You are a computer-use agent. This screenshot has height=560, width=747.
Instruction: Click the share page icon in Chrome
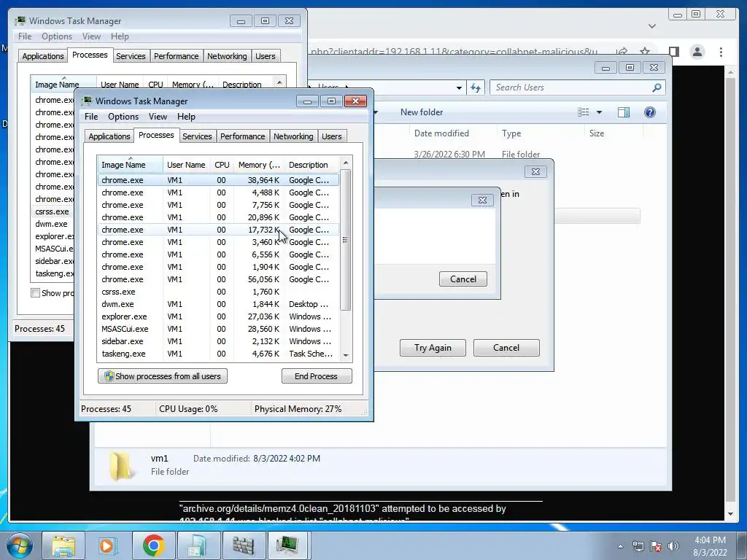click(622, 52)
